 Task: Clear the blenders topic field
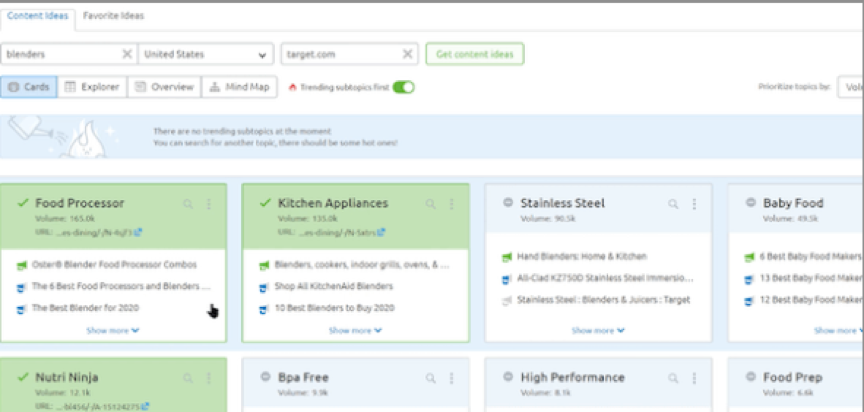point(127,54)
